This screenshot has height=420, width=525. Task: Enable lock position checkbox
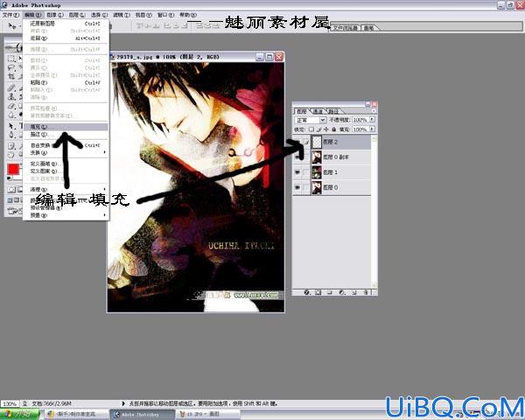pyautogui.click(x=326, y=129)
